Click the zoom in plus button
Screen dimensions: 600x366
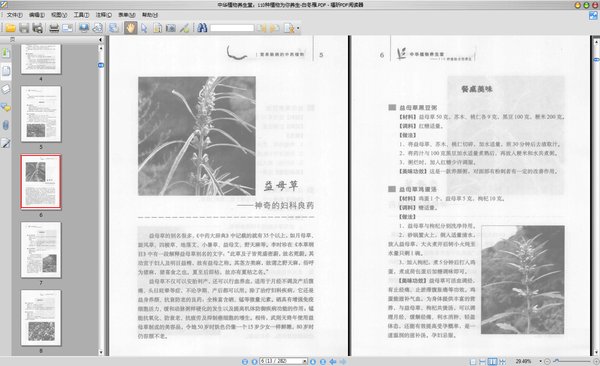coord(596,361)
